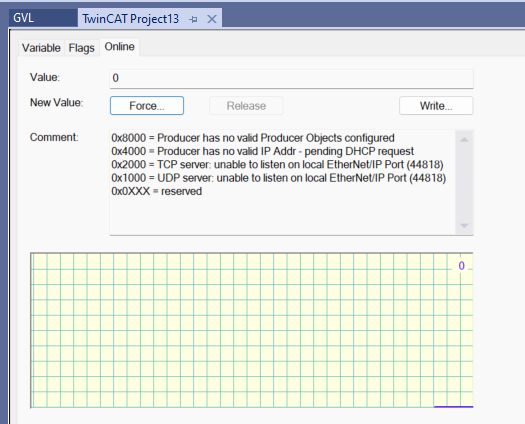The image size is (525, 424).
Task: Open the Variable tab
Action: click(x=41, y=48)
